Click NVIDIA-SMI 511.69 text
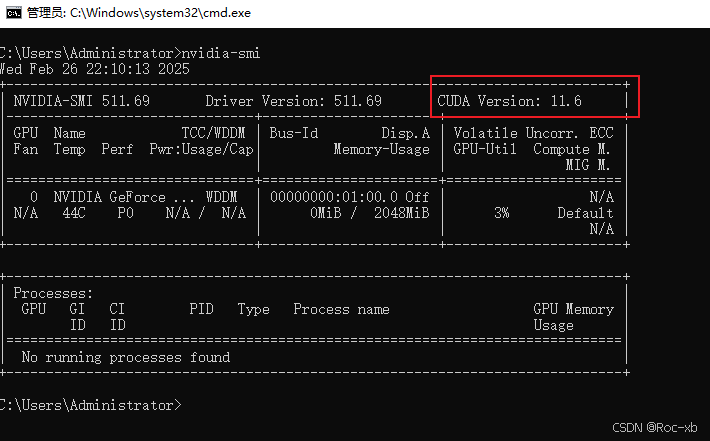This screenshot has height=441, width=710. 82,101
